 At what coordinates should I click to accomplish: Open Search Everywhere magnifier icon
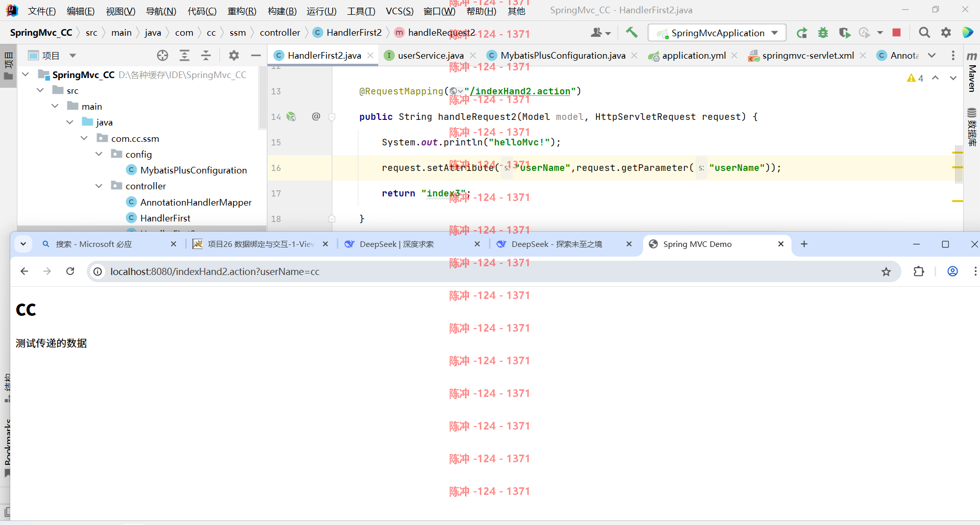[x=924, y=33]
